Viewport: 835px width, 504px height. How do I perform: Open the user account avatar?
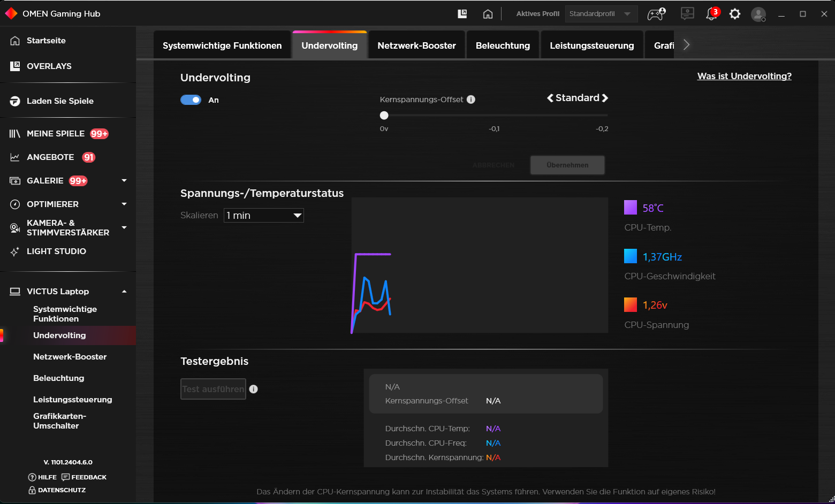(x=758, y=14)
